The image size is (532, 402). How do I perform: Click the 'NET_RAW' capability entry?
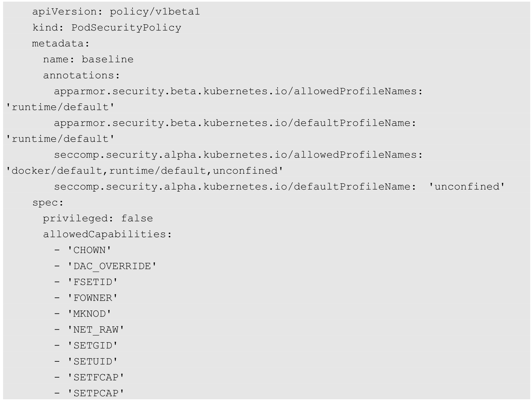pos(96,330)
